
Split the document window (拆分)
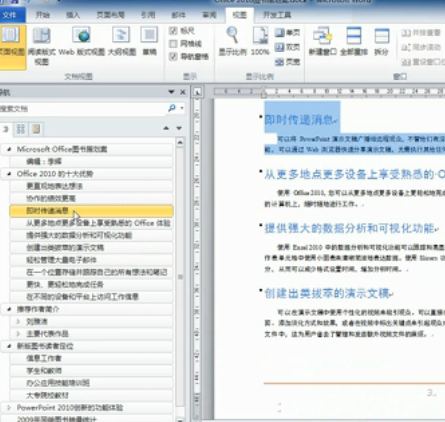click(382, 42)
